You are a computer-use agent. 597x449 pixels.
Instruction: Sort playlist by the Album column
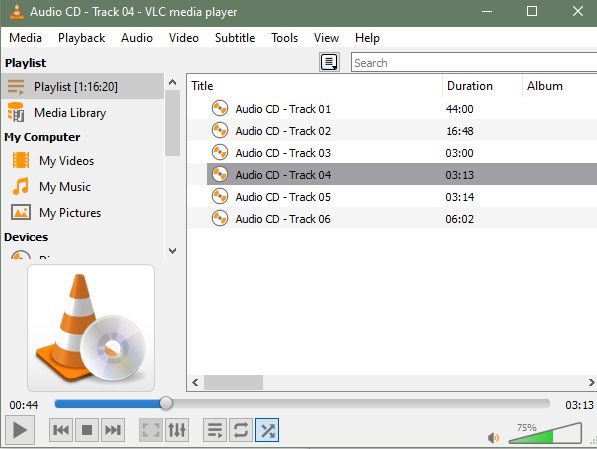coord(560,86)
